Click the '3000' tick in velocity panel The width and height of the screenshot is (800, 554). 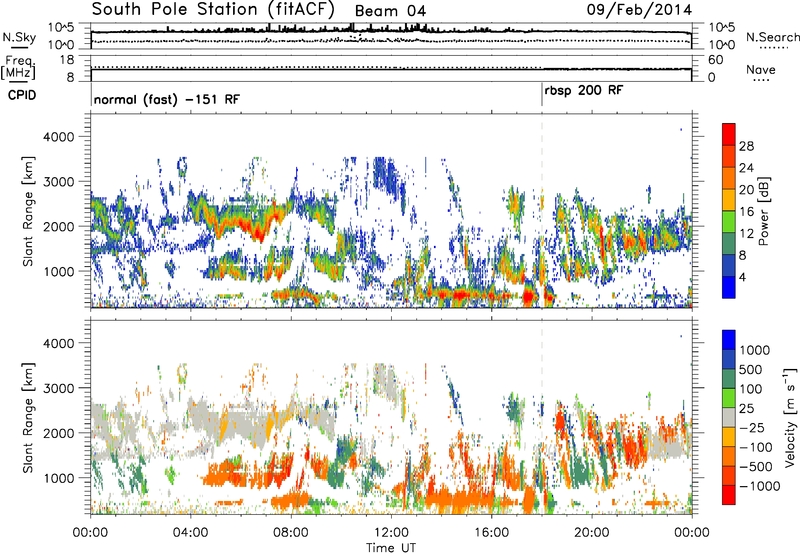click(58, 388)
